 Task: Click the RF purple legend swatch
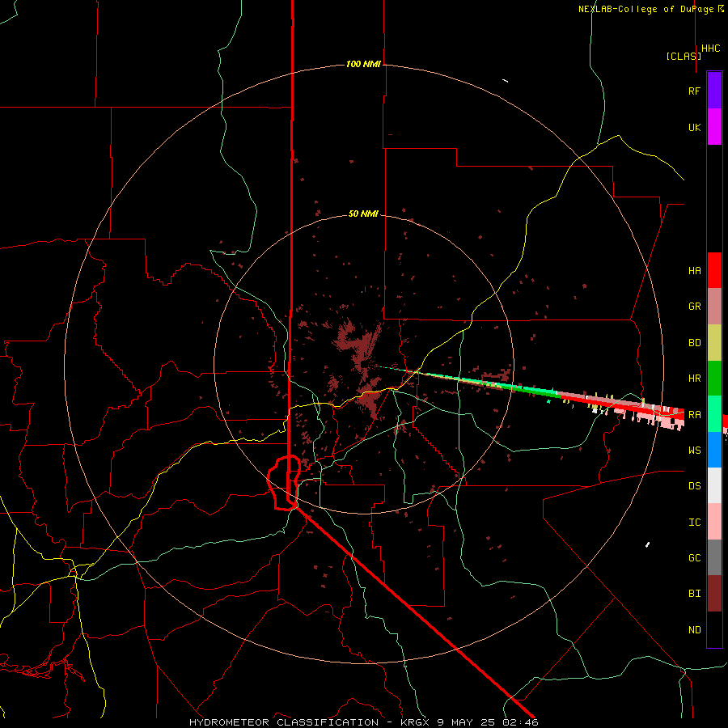tap(714, 91)
